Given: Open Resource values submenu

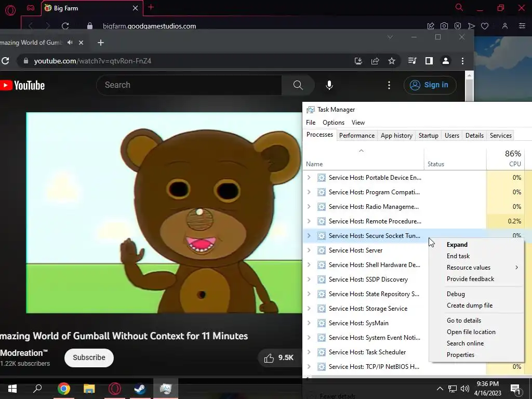Looking at the screenshot, I should point(476,268).
